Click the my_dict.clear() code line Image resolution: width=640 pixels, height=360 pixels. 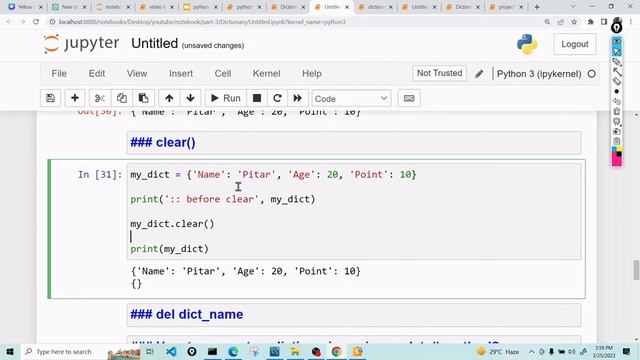point(172,224)
